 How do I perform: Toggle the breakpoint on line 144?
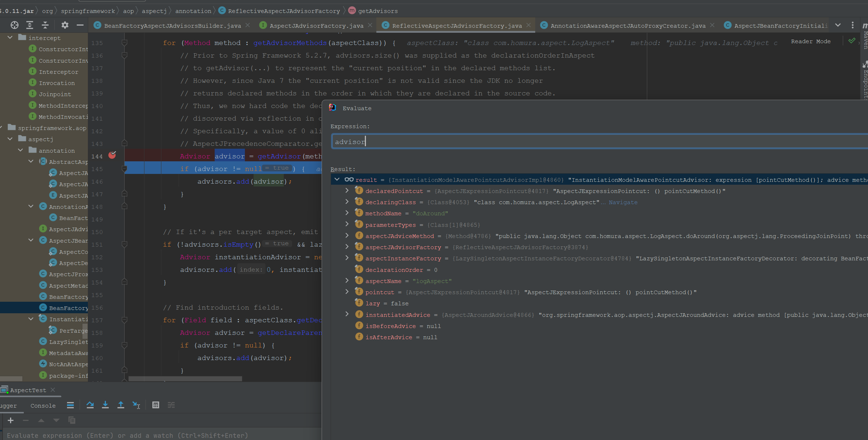pos(112,155)
